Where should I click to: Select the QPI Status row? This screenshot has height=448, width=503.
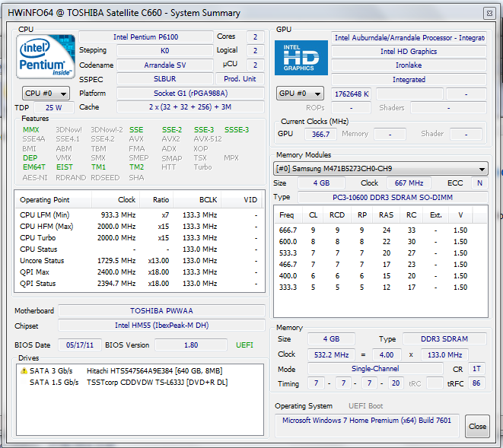pyautogui.click(x=139, y=284)
